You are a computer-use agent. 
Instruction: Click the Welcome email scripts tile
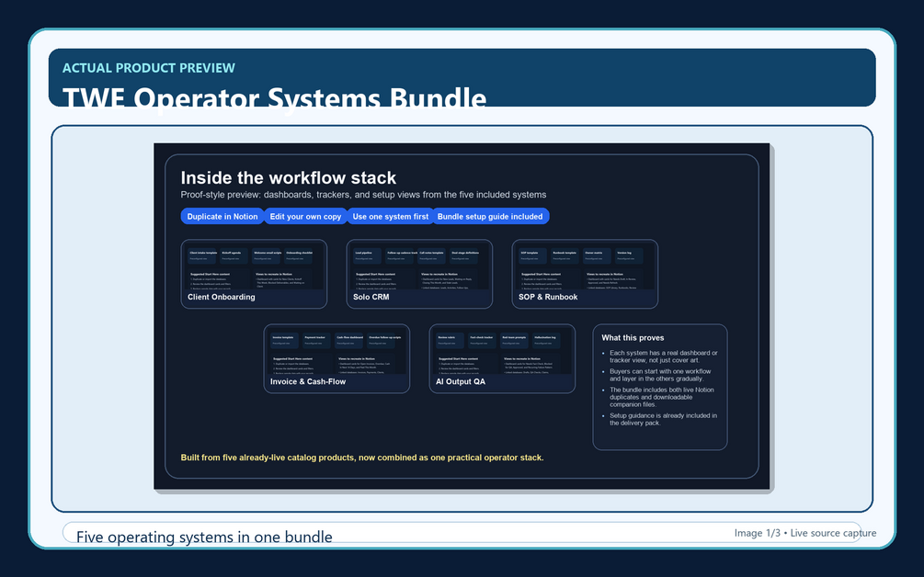(x=267, y=255)
